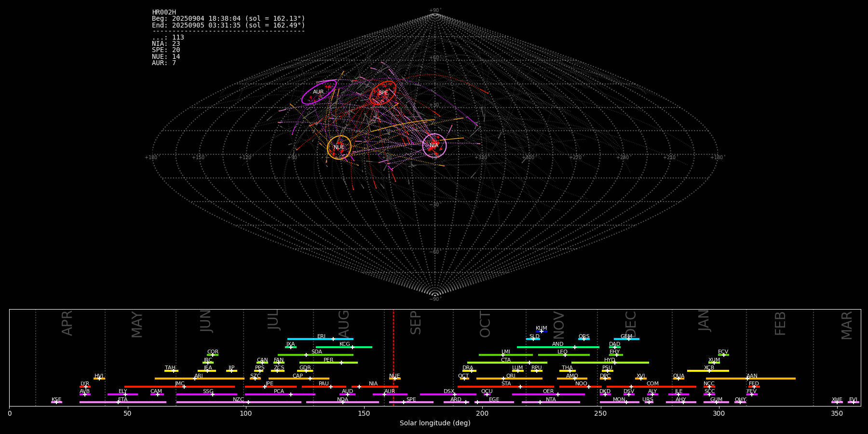The image size is (868, 434).
Task: Select the DEC month label
Action: (x=631, y=324)
